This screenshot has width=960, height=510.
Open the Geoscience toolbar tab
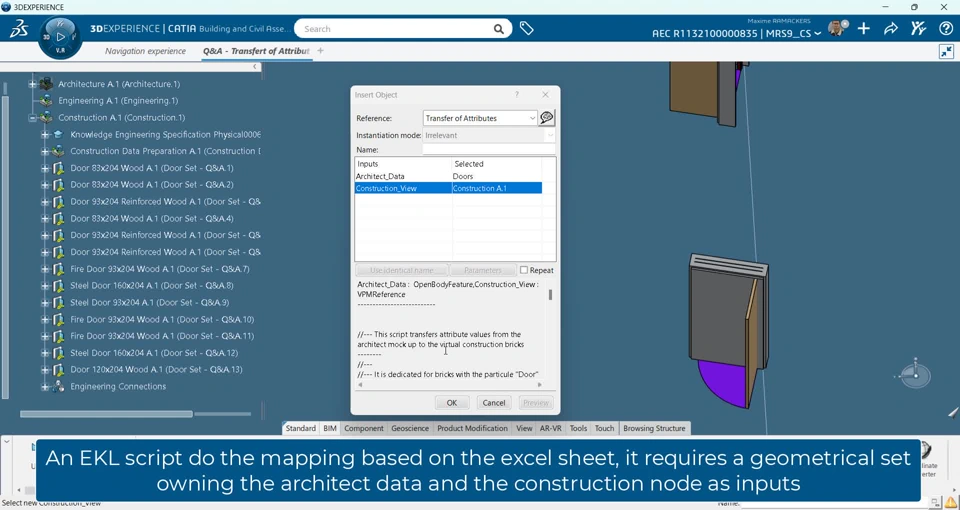[x=410, y=429]
